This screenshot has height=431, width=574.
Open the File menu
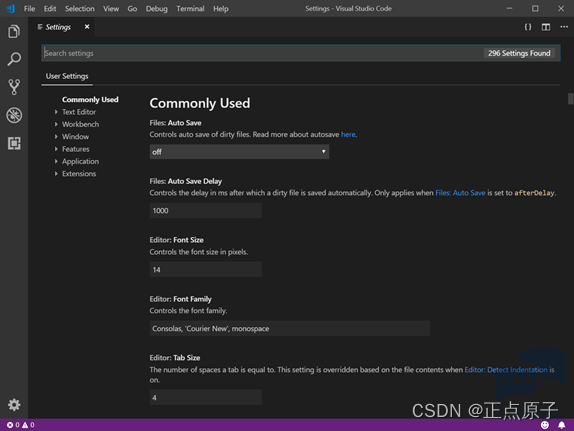click(x=29, y=8)
